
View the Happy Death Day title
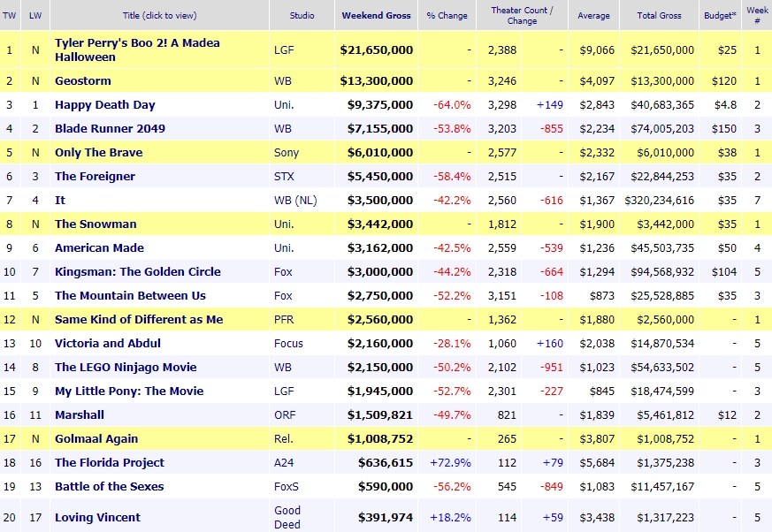[105, 105]
